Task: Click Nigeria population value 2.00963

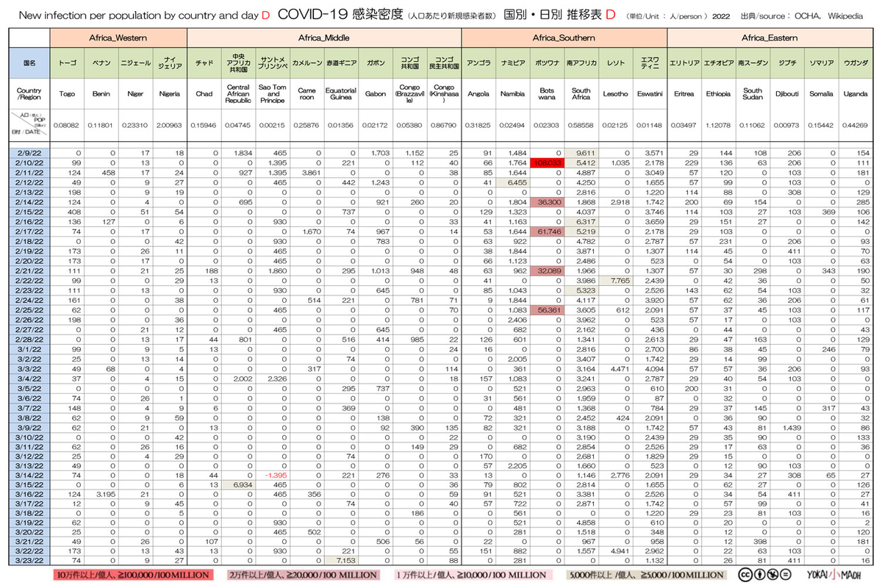Action: [170, 126]
